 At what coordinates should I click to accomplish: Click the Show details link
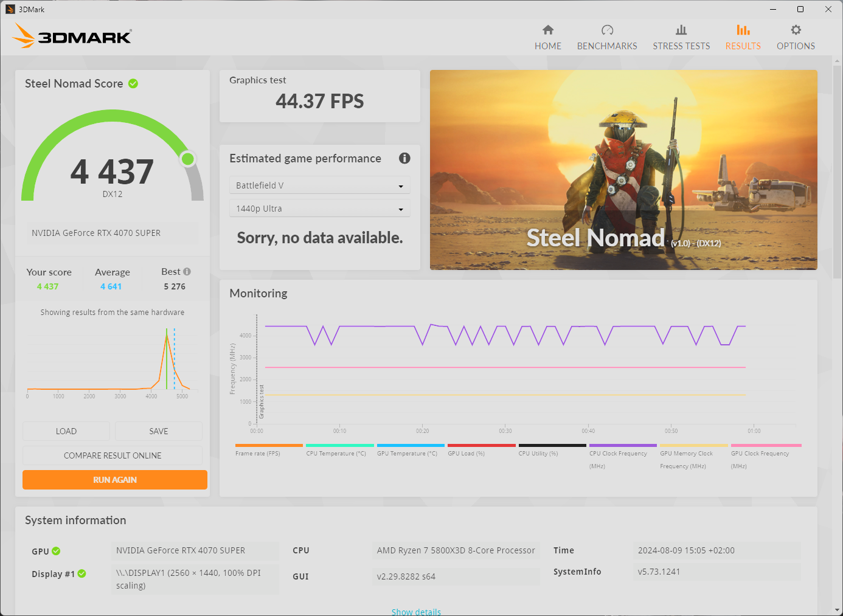(416, 612)
